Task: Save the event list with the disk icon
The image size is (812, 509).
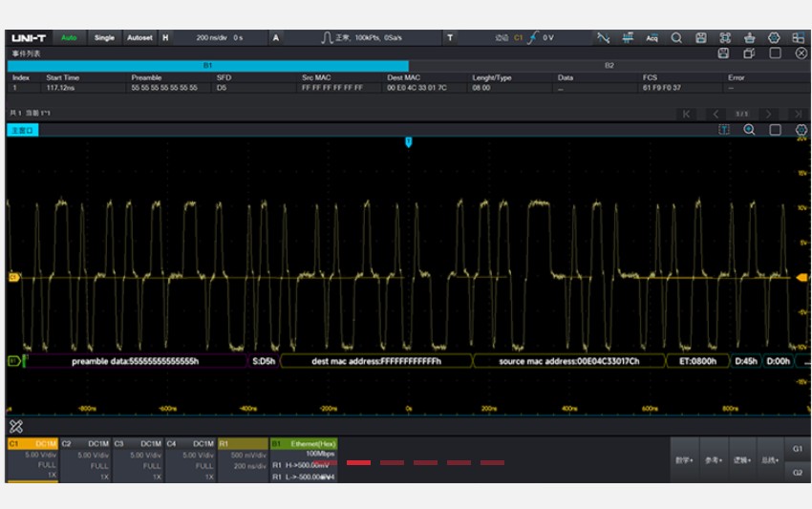Action: coord(723,53)
